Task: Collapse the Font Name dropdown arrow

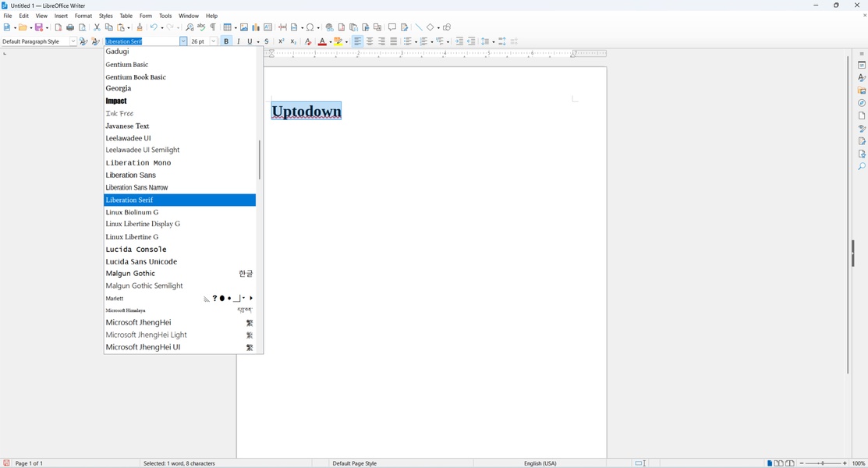Action: (x=183, y=41)
